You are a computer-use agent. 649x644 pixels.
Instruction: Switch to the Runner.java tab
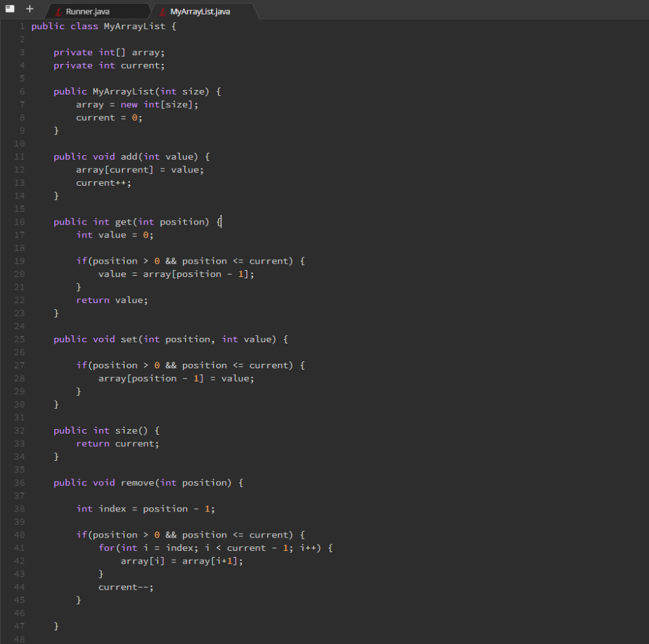[x=89, y=11]
